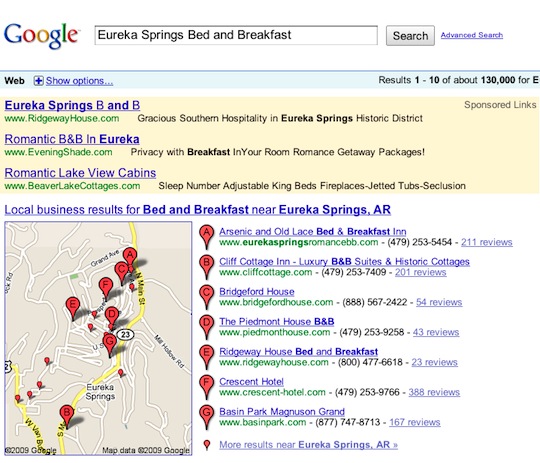540x463 pixels.
Task: Click marker G icon beside Basin Park Magnuson
Action: pyautogui.click(x=207, y=417)
